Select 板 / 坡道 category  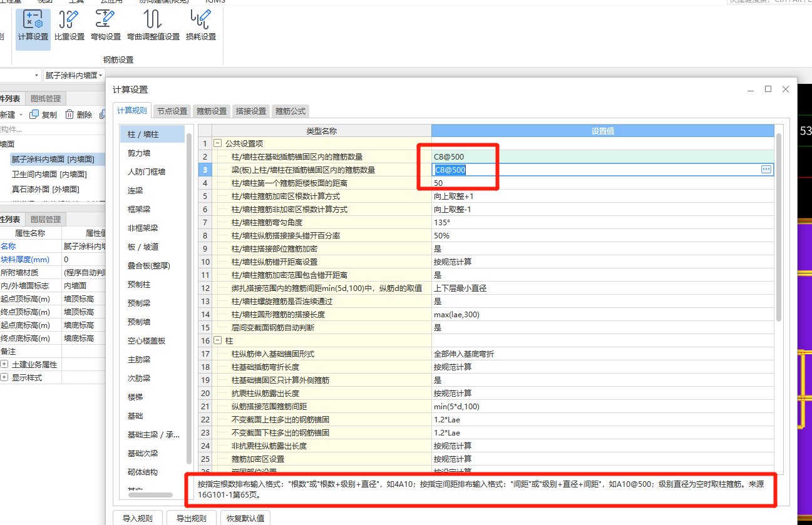point(152,247)
